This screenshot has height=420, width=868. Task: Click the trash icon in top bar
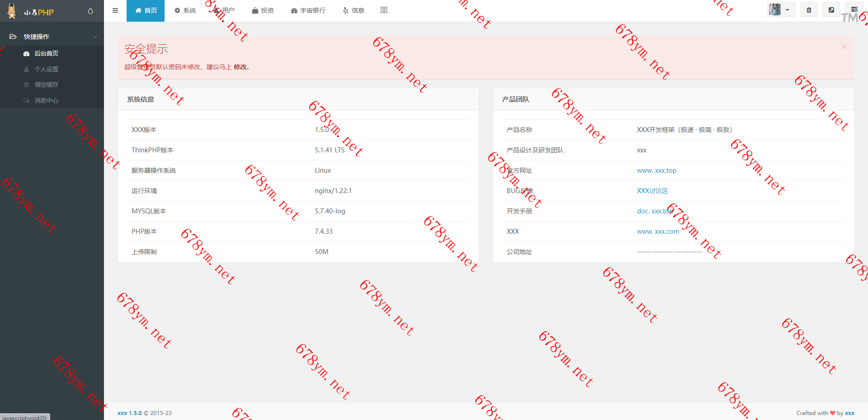click(x=809, y=10)
